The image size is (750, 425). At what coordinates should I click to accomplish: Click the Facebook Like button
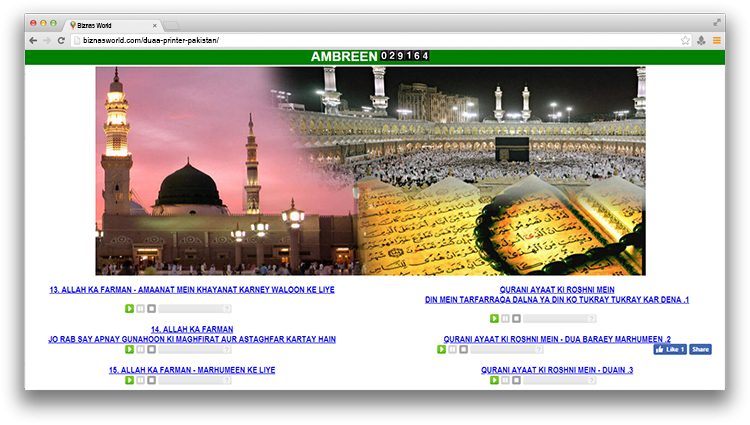(x=670, y=349)
